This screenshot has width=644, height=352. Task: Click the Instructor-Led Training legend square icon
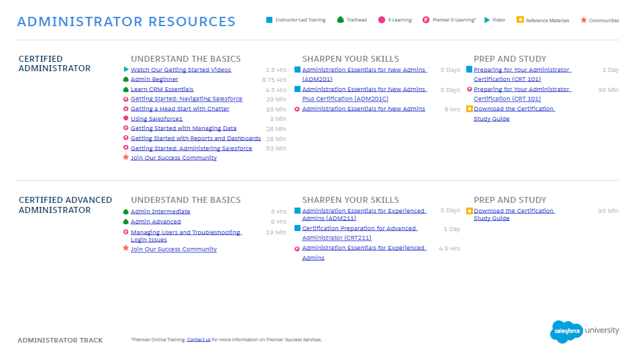click(270, 19)
